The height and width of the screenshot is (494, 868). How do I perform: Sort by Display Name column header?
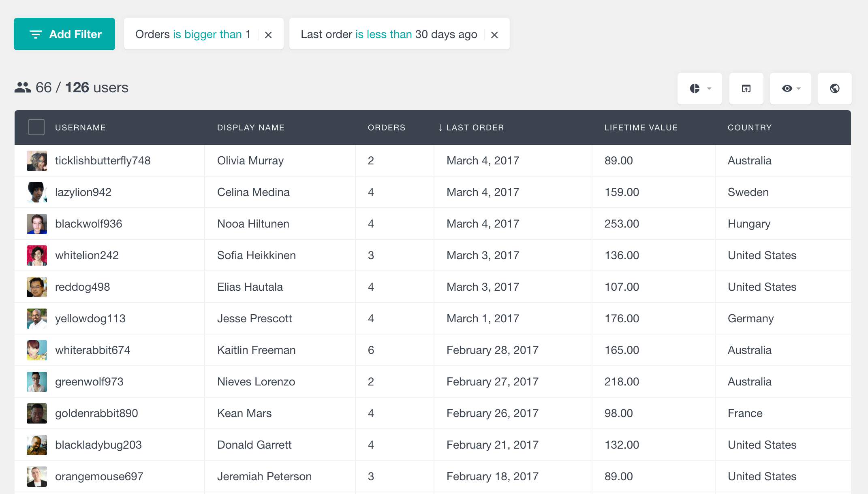pos(251,128)
